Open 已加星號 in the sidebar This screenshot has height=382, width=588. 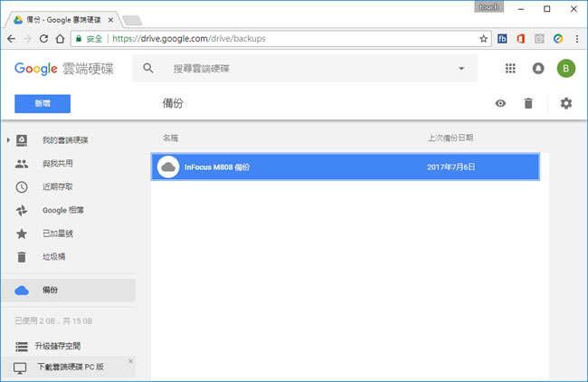57,234
